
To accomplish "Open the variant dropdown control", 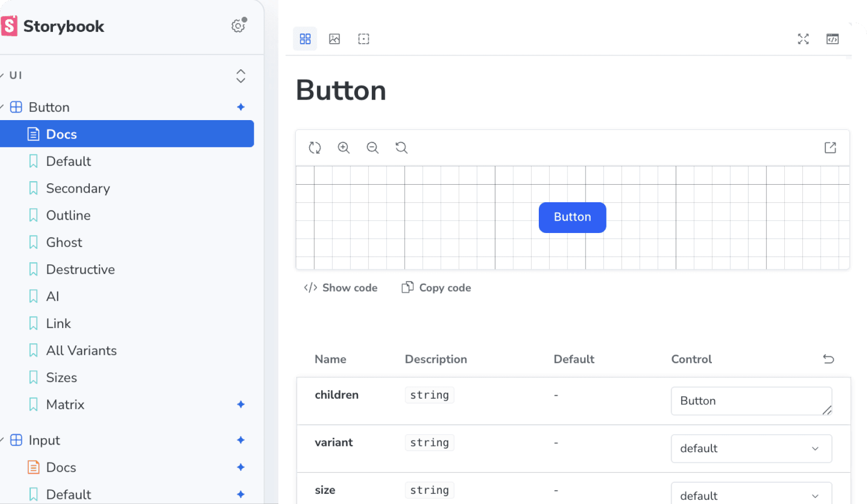I will tap(751, 449).
